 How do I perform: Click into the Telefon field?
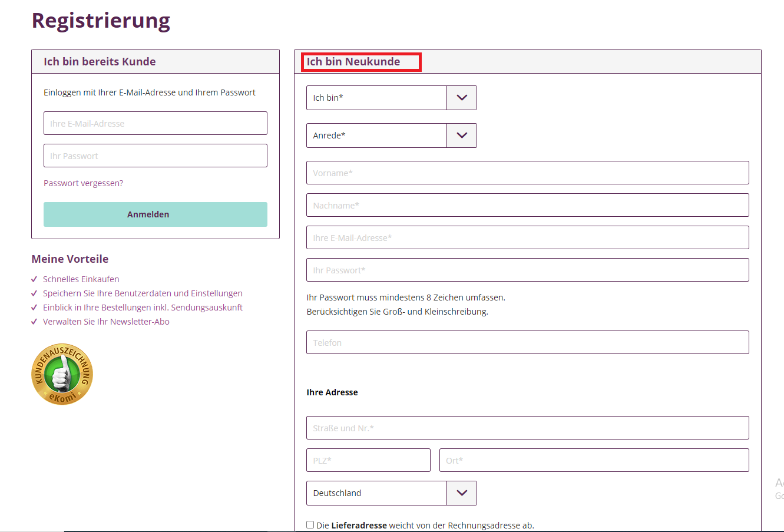(x=528, y=342)
